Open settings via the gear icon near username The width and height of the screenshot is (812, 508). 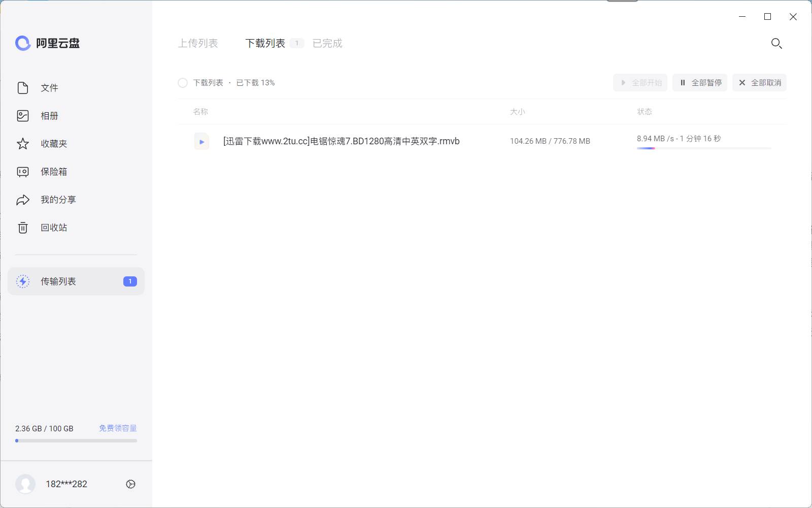[130, 484]
